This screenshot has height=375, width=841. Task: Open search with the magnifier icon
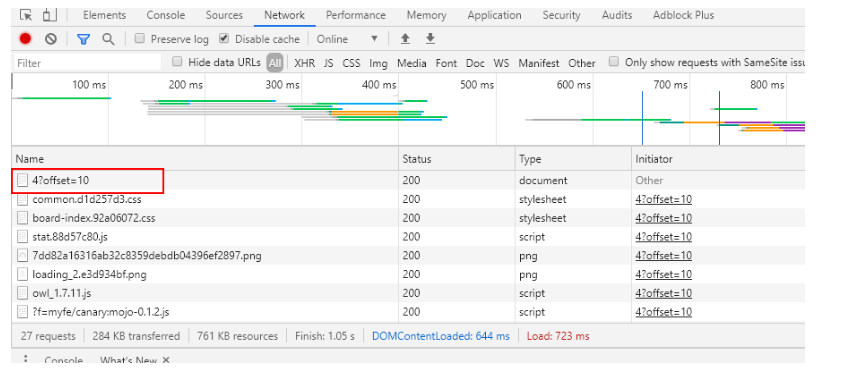pos(108,39)
